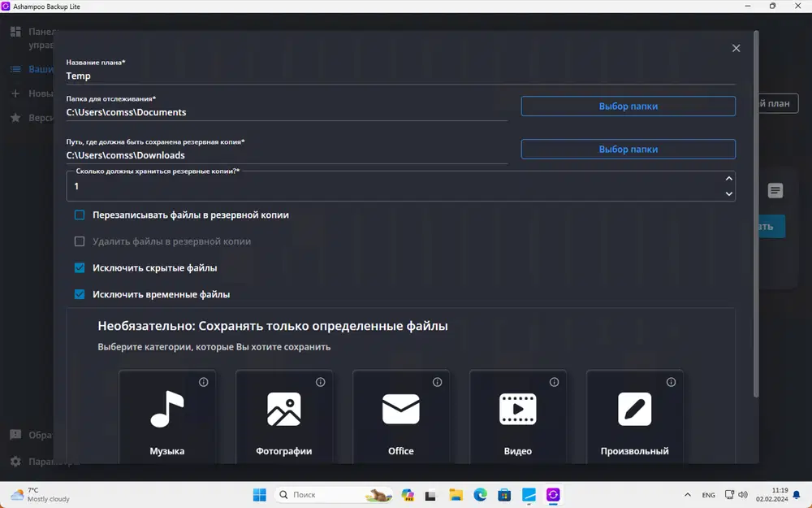Open notifications bell
Image resolution: width=812 pixels, height=508 pixels.
797,495
